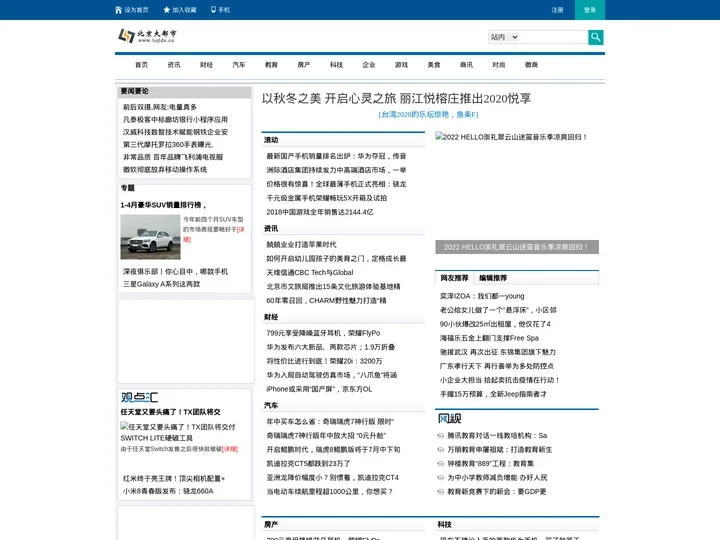Click the eye icon beside 为中小学教师减负增能
The image size is (720, 540).
coord(440,478)
